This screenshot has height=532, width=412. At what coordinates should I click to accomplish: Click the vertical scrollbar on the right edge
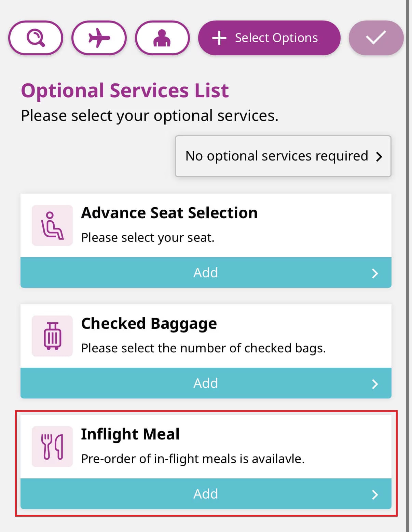(x=408, y=266)
